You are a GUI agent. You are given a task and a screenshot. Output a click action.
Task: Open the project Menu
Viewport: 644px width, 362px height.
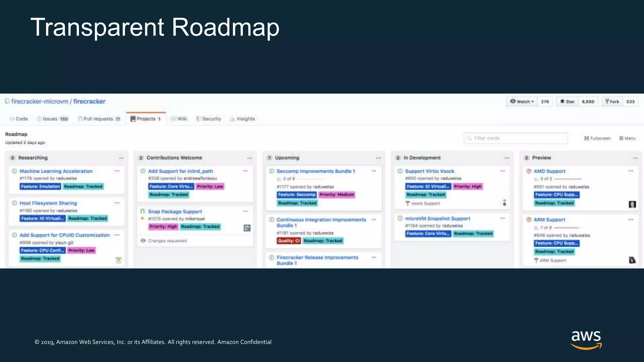click(x=627, y=138)
